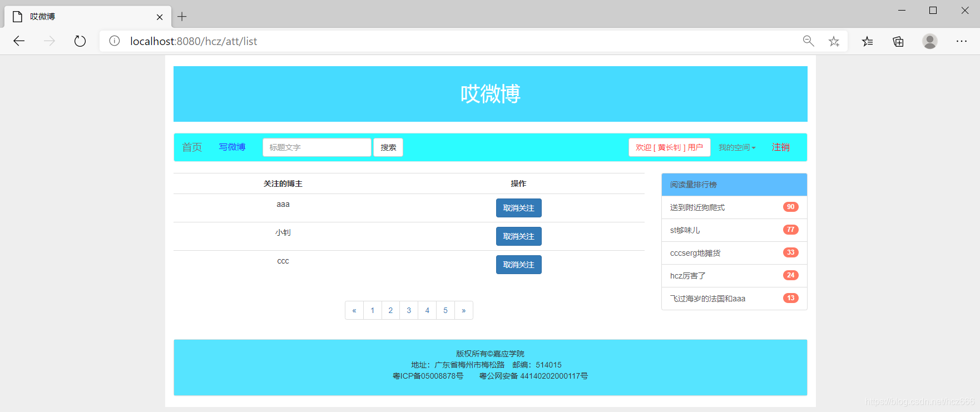Image resolution: width=980 pixels, height=412 pixels.
Task: Click the 地址：广东省梅州市梅松路 footer text
Action: (458, 365)
